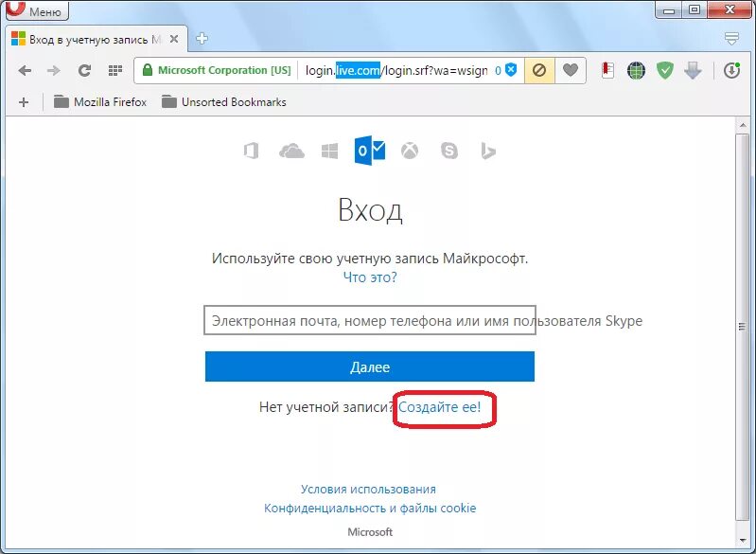This screenshot has width=756, height=554.
Task: Select the Вход в учетную запись tab
Action: (x=97, y=39)
